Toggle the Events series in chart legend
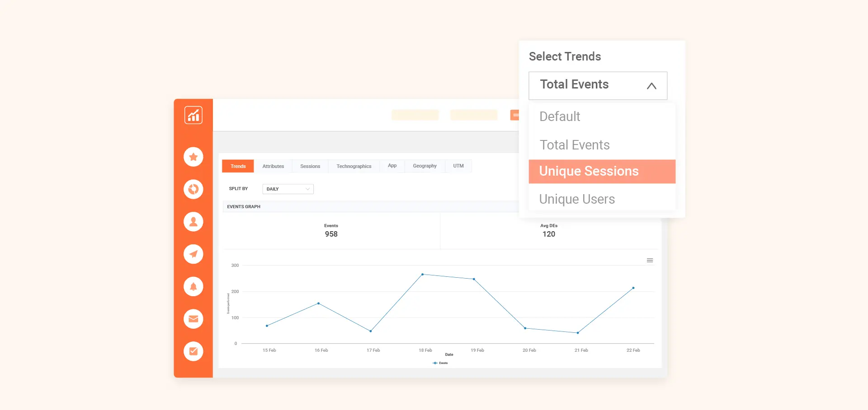Screen dimensions: 868x410 (440, 363)
